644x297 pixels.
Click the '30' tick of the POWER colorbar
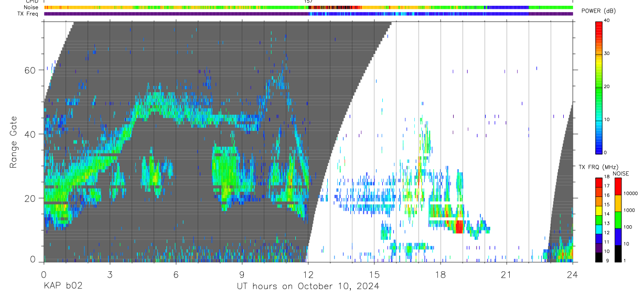tap(607, 54)
